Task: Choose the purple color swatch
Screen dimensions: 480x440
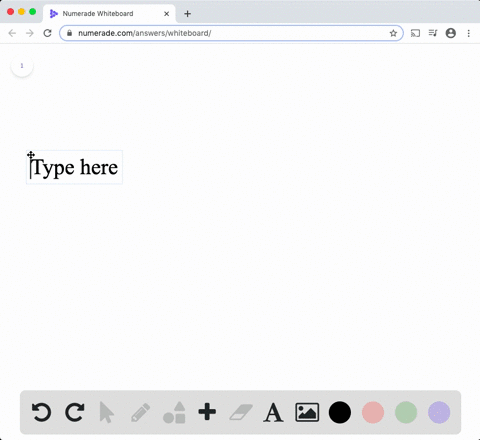Action: pos(439,412)
